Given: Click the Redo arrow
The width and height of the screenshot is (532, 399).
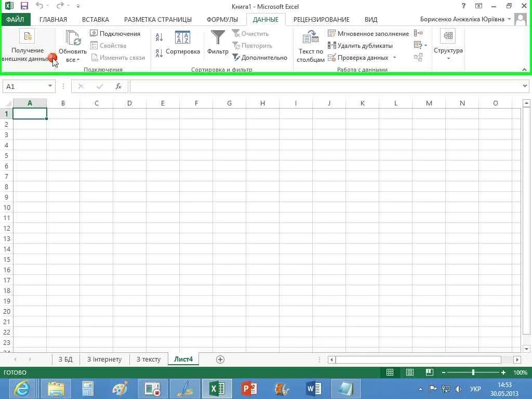Looking at the screenshot, I should click(x=60, y=6).
